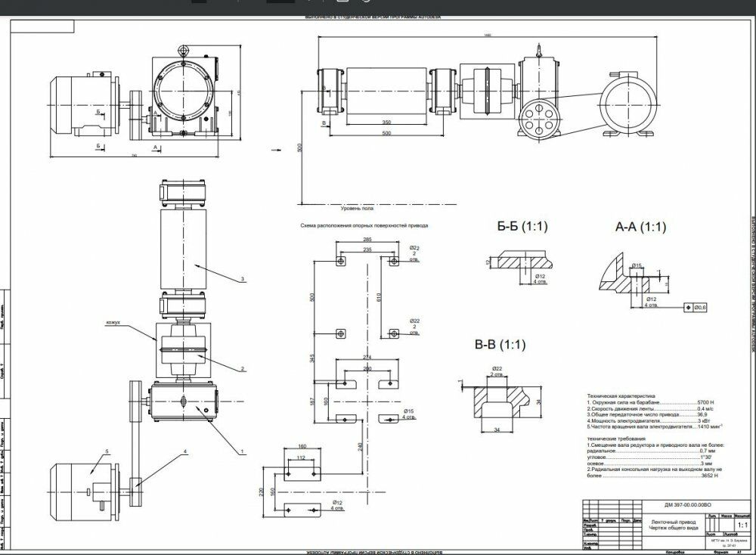This screenshot has height=555, width=756.
Task: Select line Мощность электродвигателя 3 кВт
Action: point(650,420)
